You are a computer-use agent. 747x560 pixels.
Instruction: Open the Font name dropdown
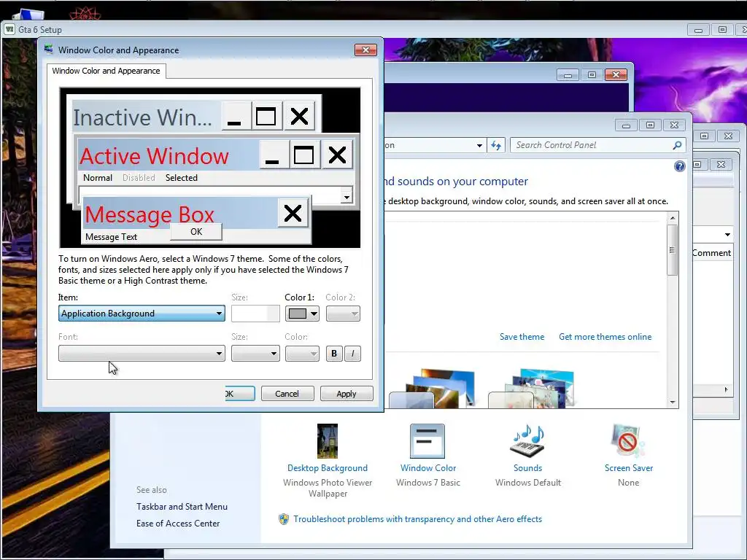click(142, 354)
